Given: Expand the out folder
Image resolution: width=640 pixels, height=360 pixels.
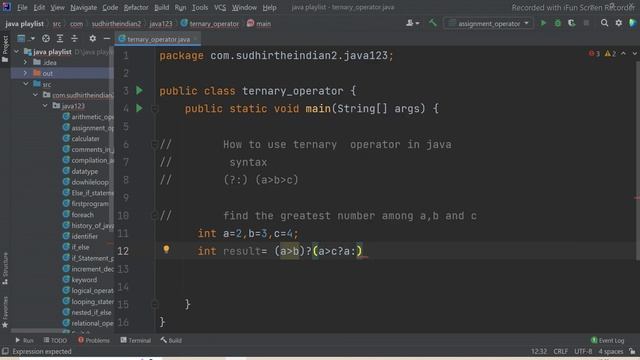Looking at the screenshot, I should 26,73.
